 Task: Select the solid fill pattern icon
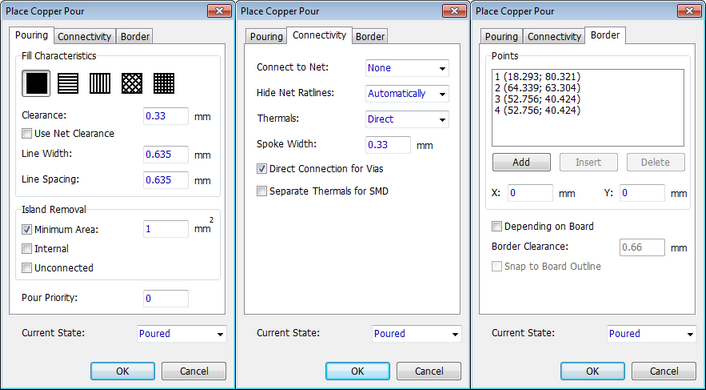[36, 83]
